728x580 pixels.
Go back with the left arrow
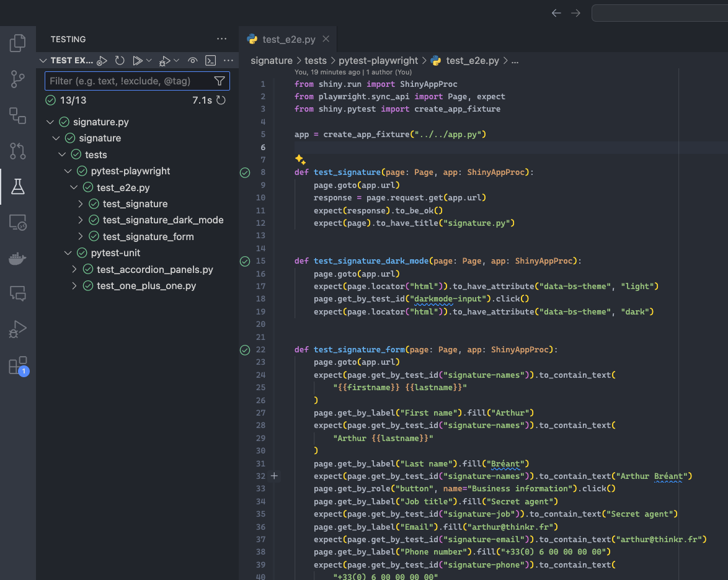(556, 13)
